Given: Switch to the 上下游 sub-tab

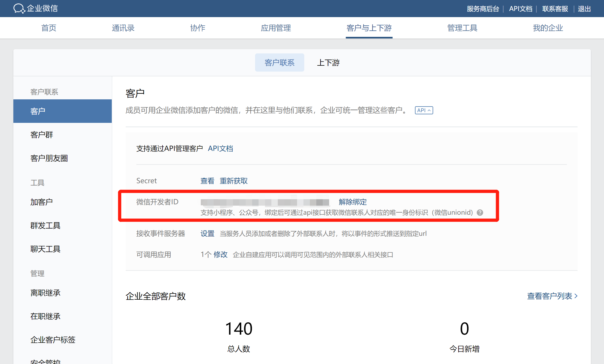Looking at the screenshot, I should click(328, 62).
